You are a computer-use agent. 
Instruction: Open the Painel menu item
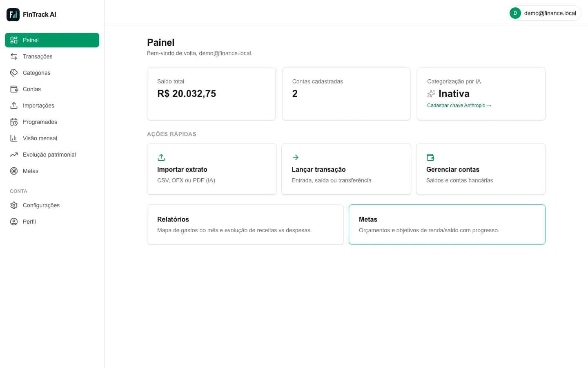pos(52,40)
